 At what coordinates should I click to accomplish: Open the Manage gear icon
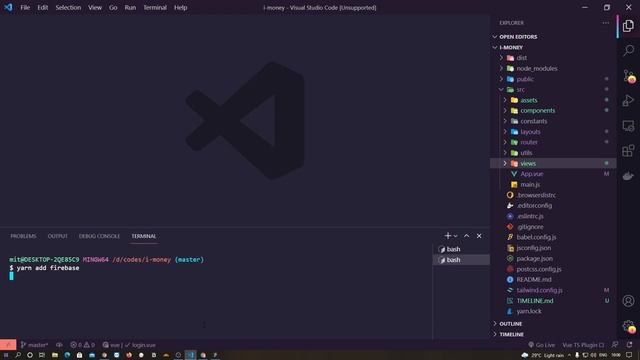[x=629, y=326]
